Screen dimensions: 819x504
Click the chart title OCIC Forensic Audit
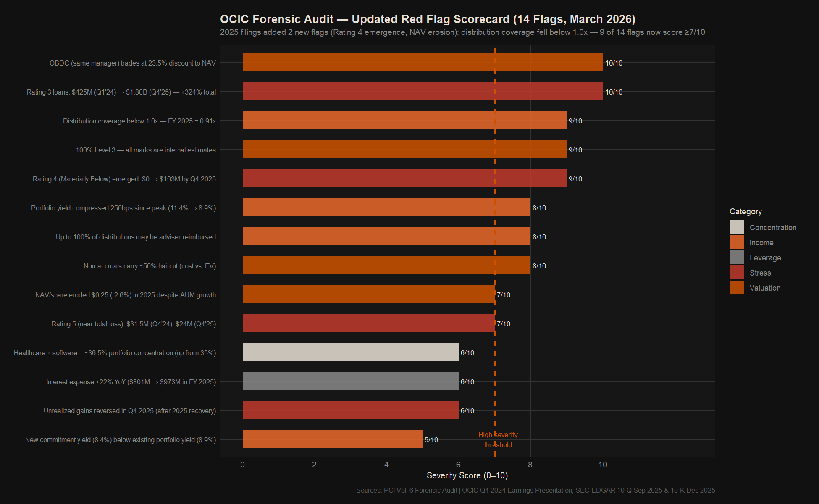[427, 19]
